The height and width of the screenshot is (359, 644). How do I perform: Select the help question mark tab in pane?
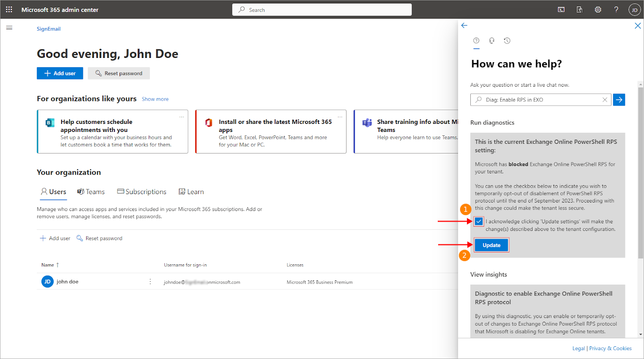(476, 41)
